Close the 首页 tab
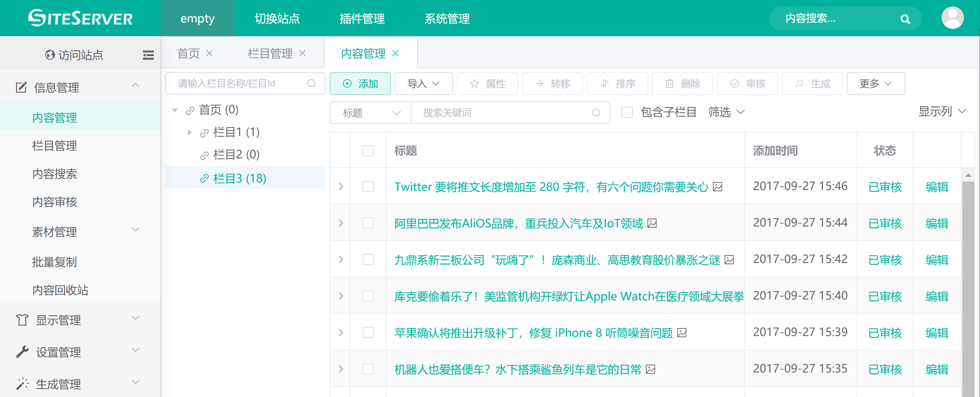 coord(209,53)
